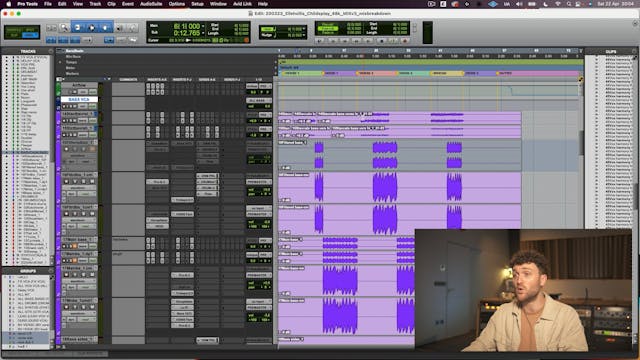Open the Options menu

coord(177,4)
